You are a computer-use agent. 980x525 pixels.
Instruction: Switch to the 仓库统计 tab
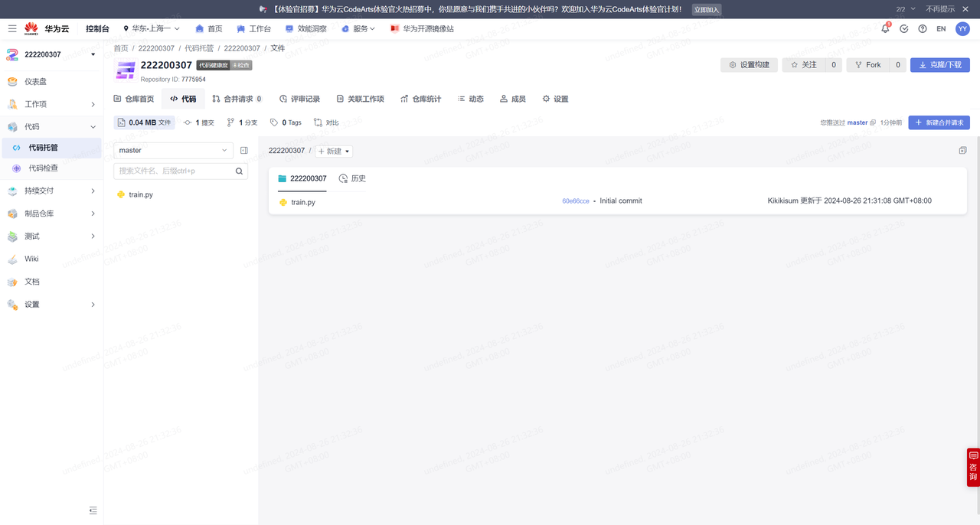point(420,99)
